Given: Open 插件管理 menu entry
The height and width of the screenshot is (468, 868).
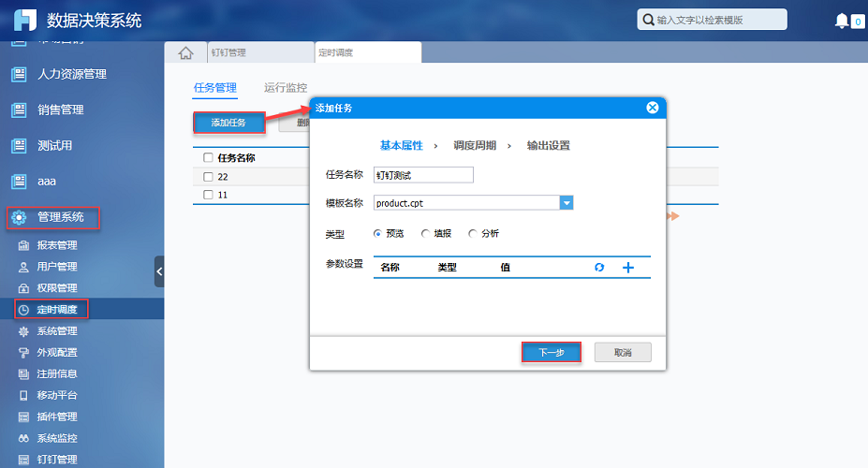Looking at the screenshot, I should 57,417.
